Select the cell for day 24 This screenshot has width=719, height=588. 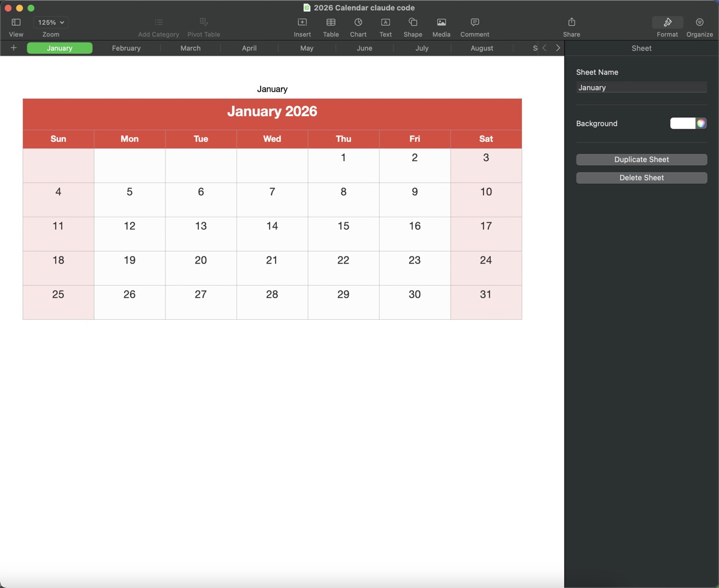[x=486, y=268]
